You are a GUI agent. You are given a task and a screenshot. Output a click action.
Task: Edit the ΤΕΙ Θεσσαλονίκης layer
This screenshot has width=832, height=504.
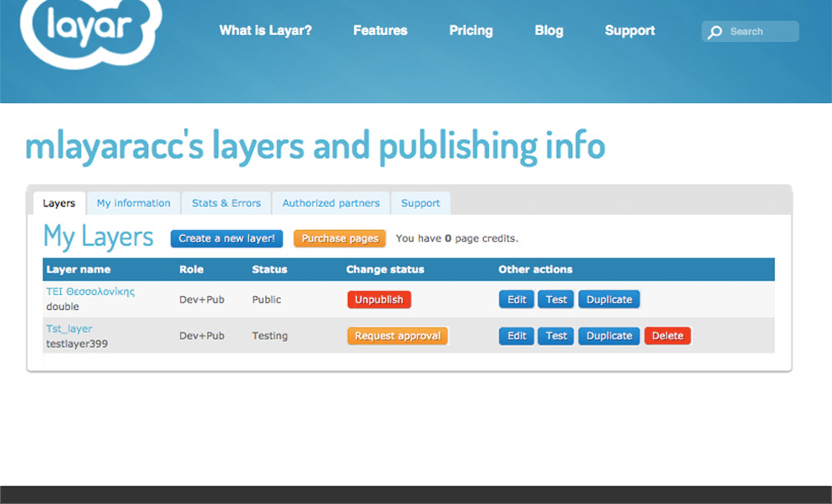(x=517, y=300)
